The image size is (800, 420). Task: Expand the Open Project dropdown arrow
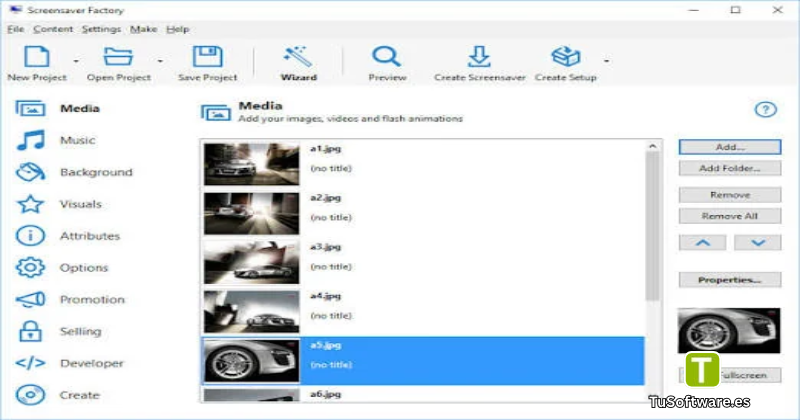coord(160,61)
